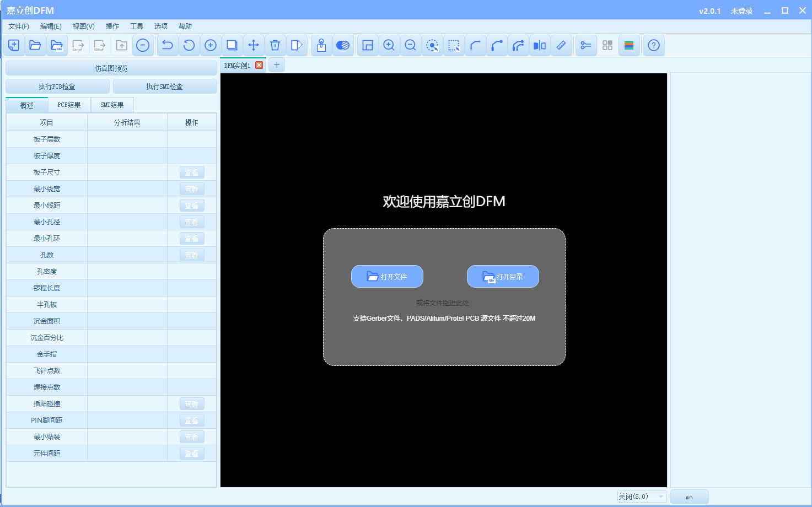Click the zoom in magnifier icon

[389, 45]
